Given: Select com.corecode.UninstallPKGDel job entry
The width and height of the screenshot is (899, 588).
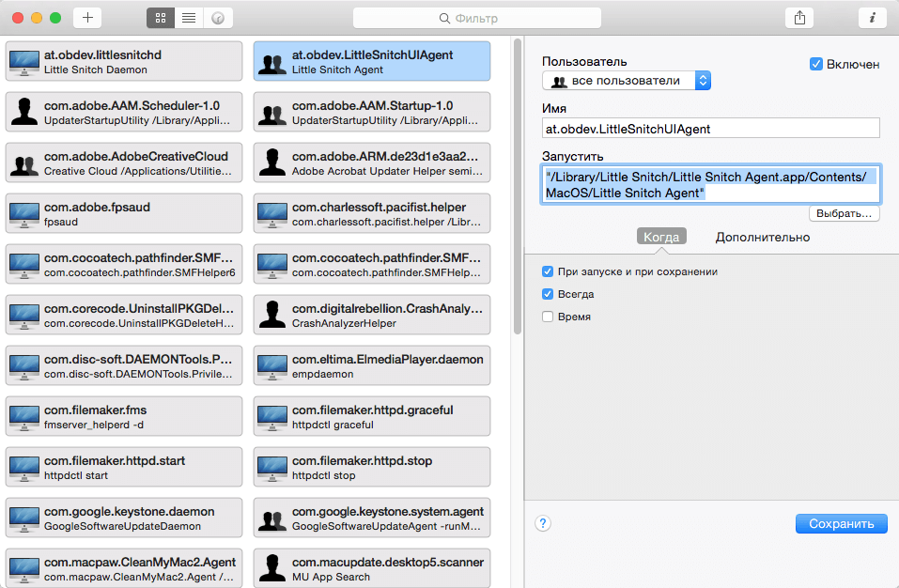Looking at the screenshot, I should coord(124,315).
